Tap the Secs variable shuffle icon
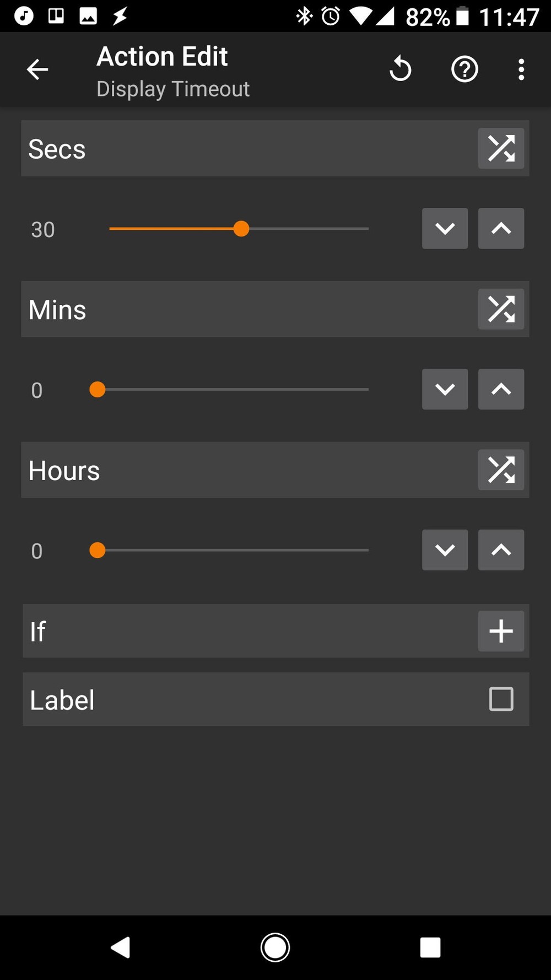 501,148
